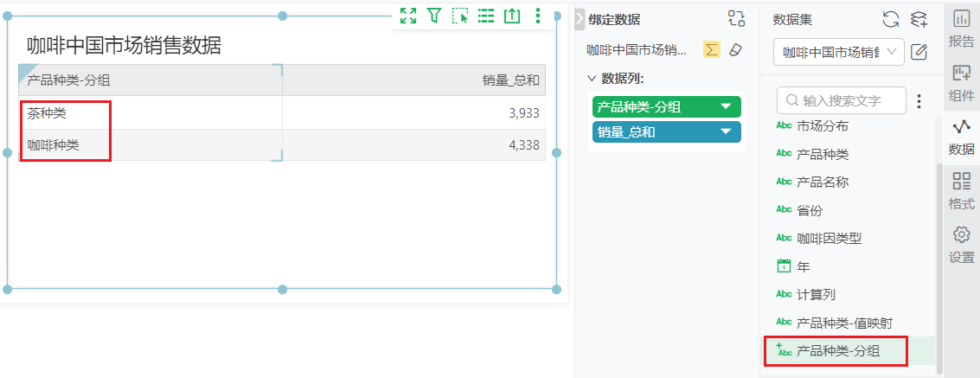
Task: Switch to the 组件 tab
Action: click(961, 82)
